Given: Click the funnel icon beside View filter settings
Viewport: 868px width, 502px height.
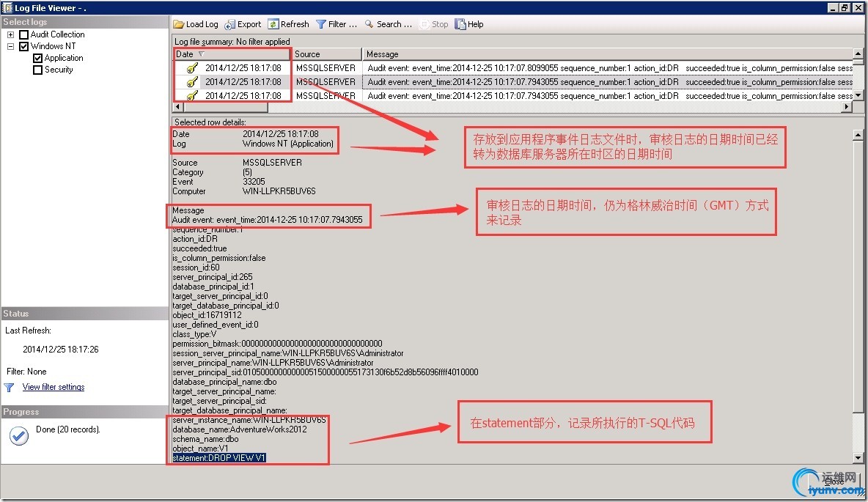Looking at the screenshot, I should click(x=9, y=388).
